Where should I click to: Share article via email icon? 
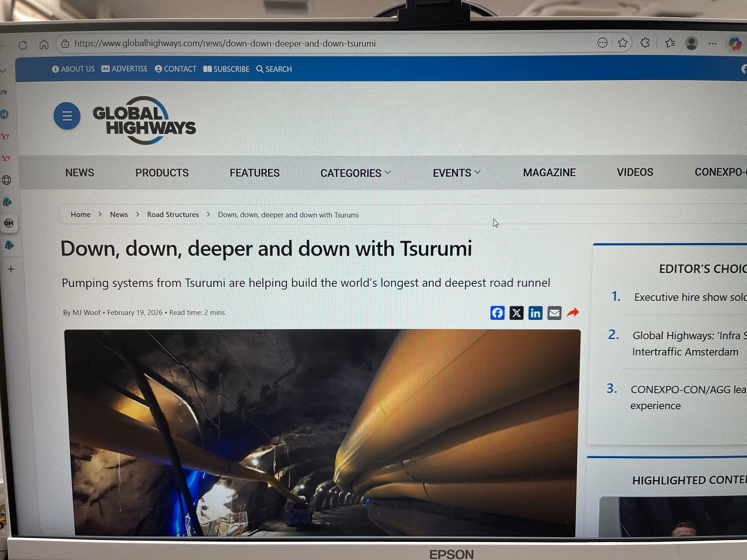[x=554, y=313]
